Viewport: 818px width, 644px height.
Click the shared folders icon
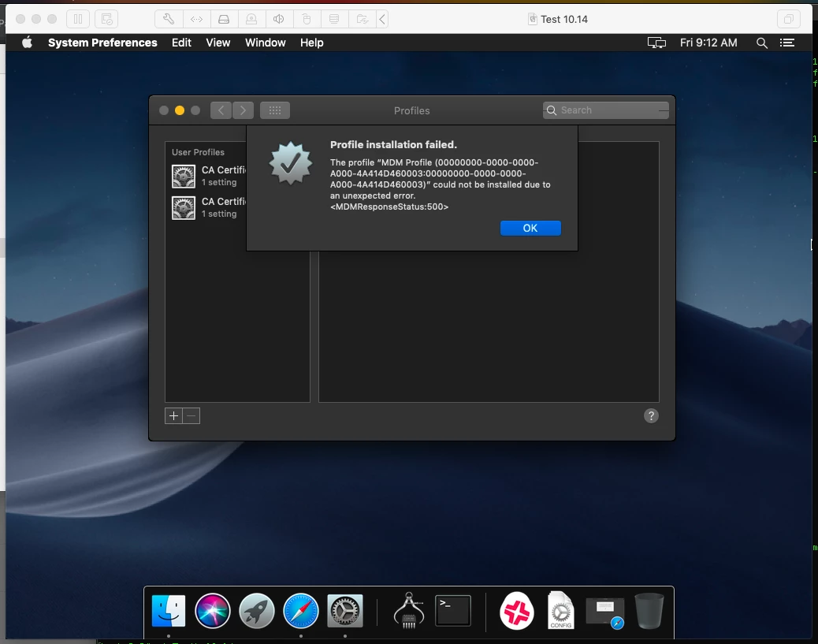pyautogui.click(x=362, y=19)
